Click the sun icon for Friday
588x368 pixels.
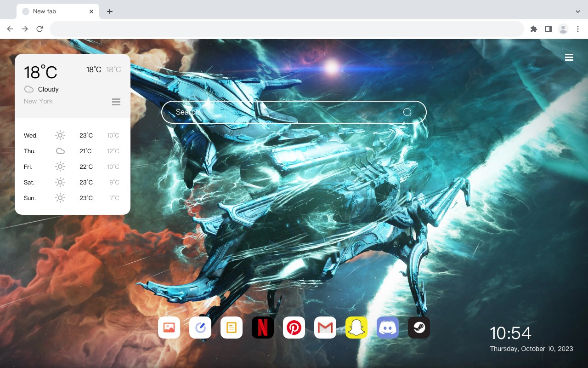[x=60, y=167]
